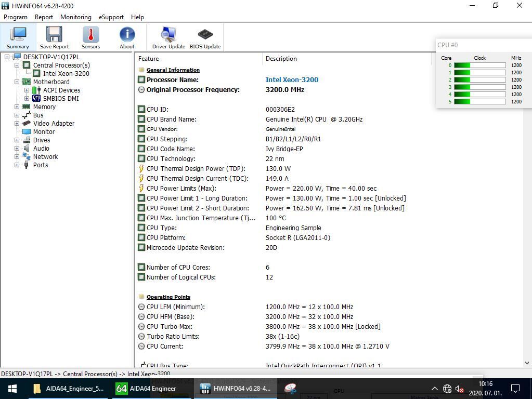This screenshot has height=399, width=532.
Task: Click scrollbar down arrow in details pane
Action: point(527,363)
